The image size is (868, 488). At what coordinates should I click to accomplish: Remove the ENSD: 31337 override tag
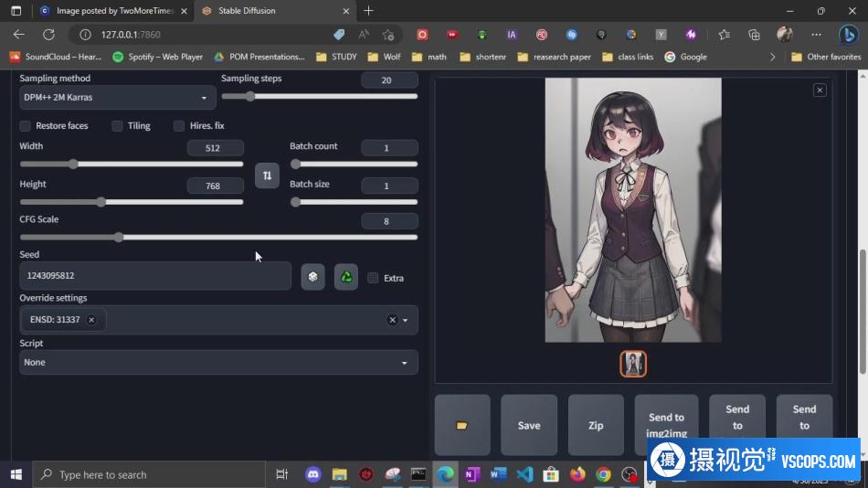pos(91,320)
